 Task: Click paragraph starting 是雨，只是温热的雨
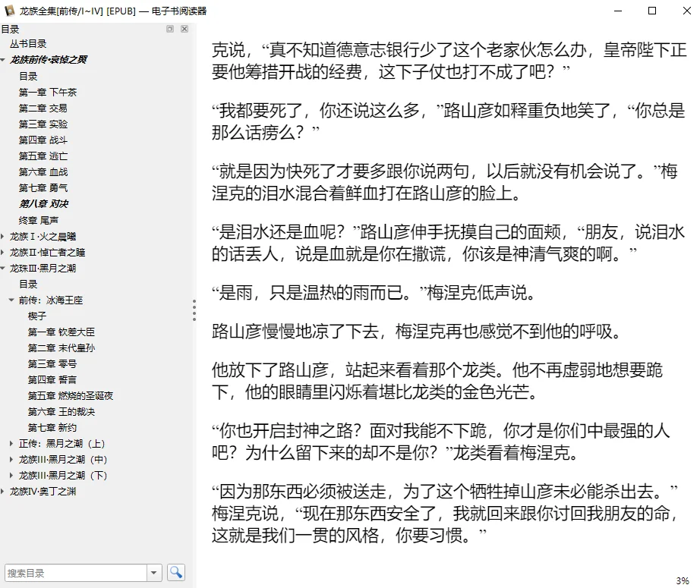(x=374, y=293)
